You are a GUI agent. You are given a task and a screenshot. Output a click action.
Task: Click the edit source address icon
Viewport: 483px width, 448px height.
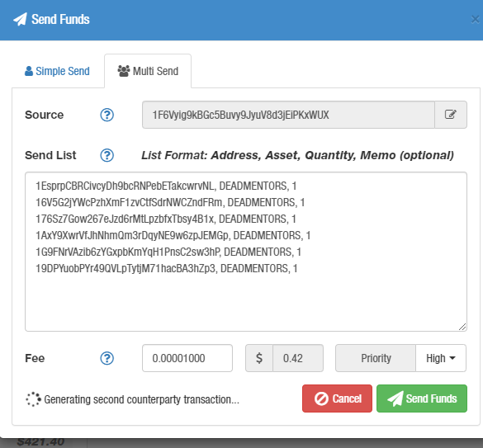[x=450, y=115]
